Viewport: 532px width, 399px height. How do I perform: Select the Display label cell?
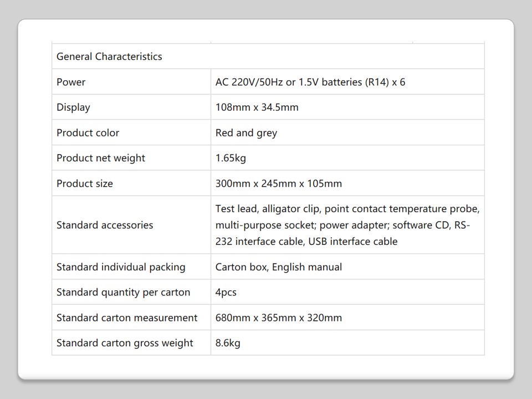pos(73,108)
